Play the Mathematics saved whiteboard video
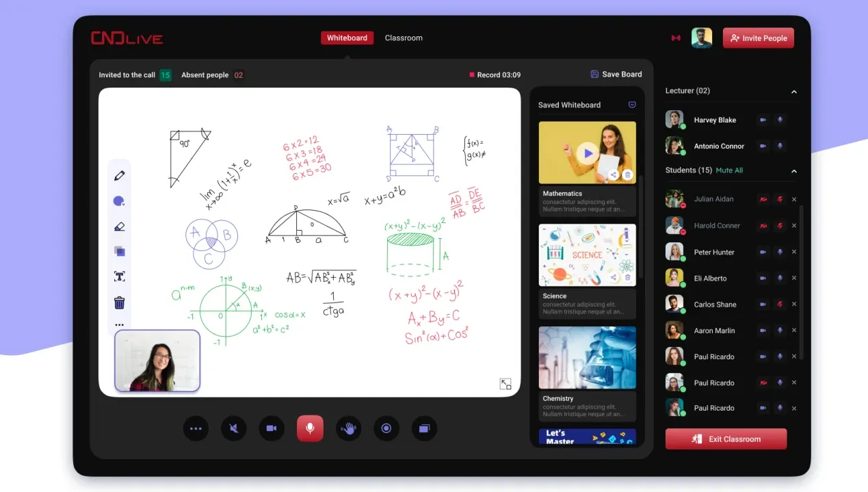 [587, 151]
